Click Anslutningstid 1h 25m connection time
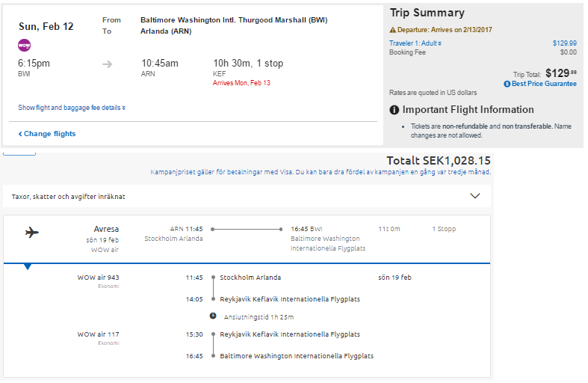 pos(259,317)
